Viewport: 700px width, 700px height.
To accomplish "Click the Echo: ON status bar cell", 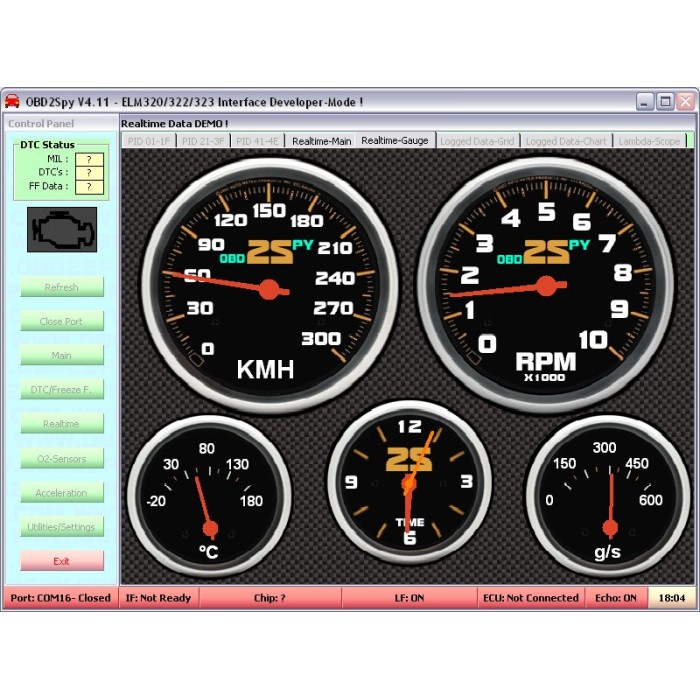I will coord(616,598).
